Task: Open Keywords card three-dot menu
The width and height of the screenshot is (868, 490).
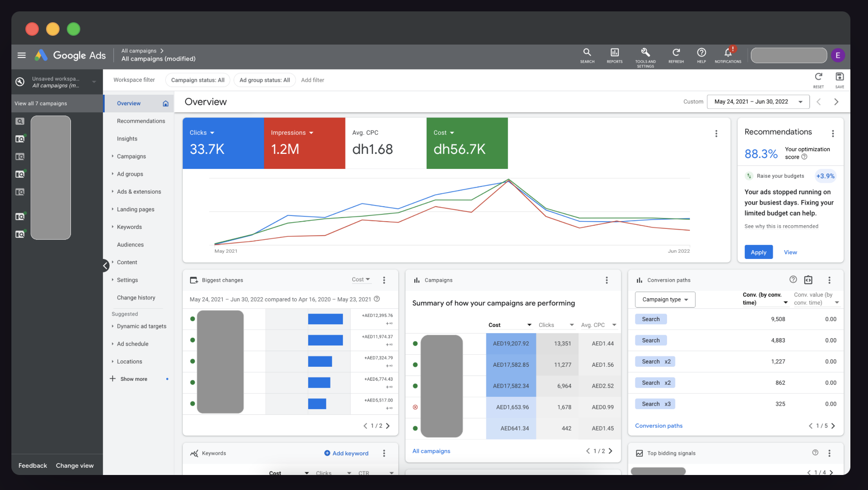Action: (x=384, y=453)
